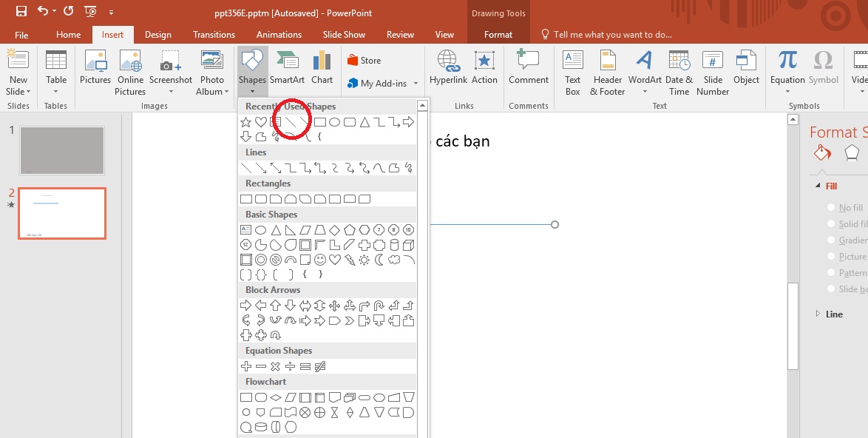Open the File tab
868x438 pixels.
(x=21, y=34)
